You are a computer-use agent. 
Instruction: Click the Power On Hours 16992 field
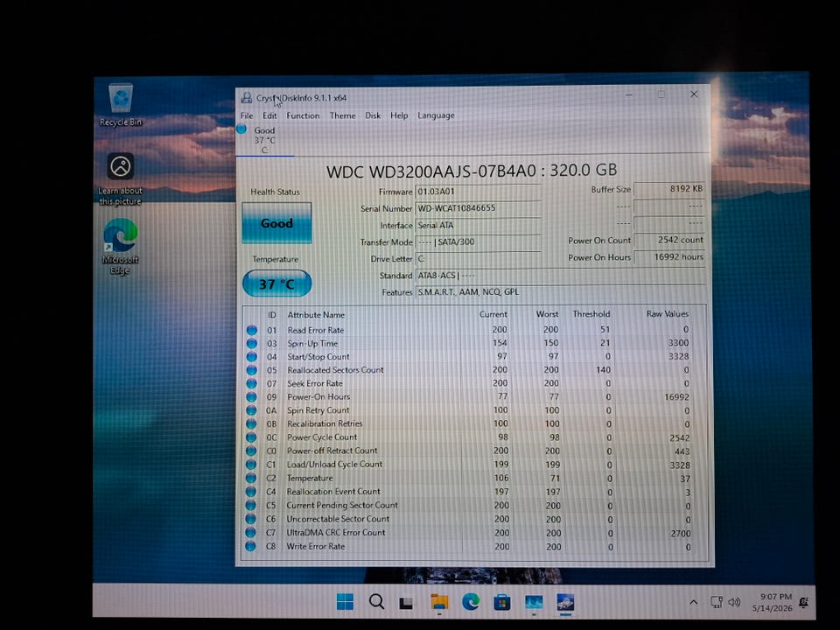click(x=669, y=257)
